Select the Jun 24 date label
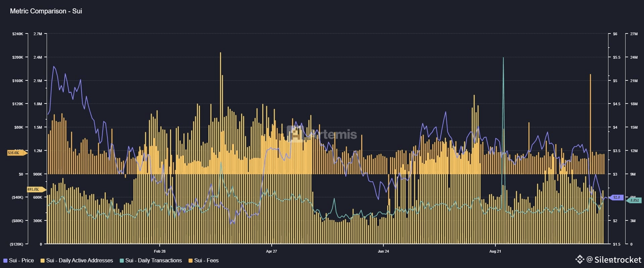 point(383,251)
